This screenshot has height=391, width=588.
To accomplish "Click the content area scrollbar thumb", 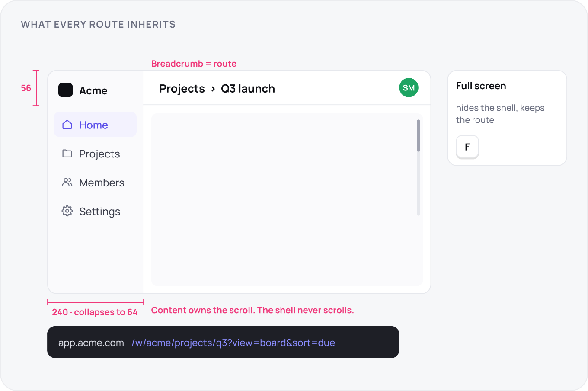I will [419, 135].
